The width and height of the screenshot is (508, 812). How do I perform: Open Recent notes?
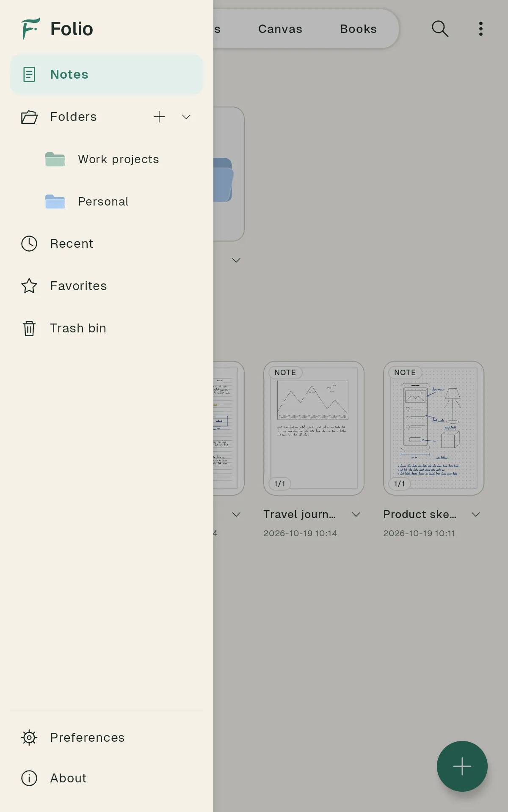tap(107, 244)
